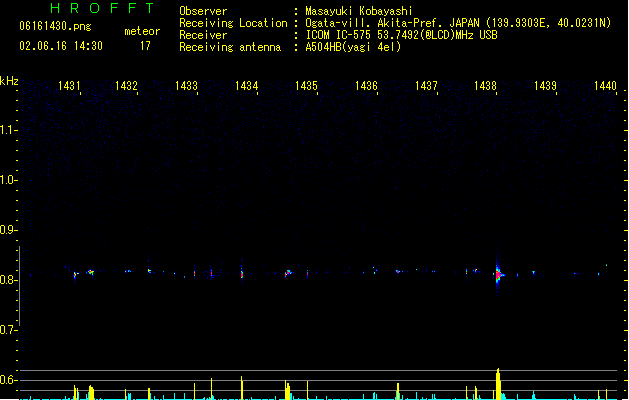Click the 1439 time axis label
This screenshot has height=400, width=629.
click(x=546, y=86)
